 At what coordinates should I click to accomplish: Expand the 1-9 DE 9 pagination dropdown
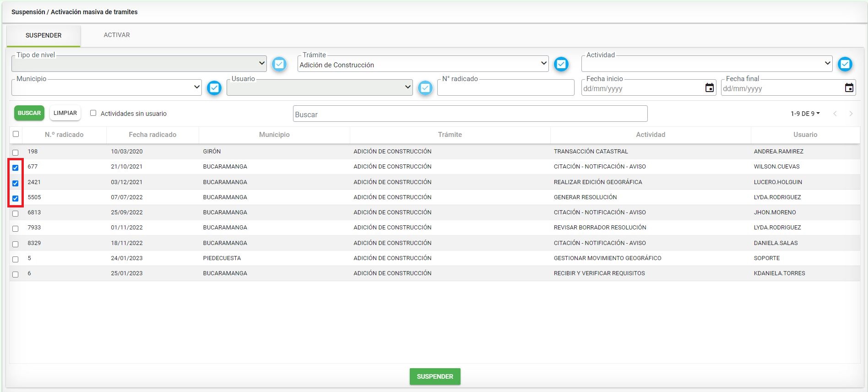pos(805,114)
